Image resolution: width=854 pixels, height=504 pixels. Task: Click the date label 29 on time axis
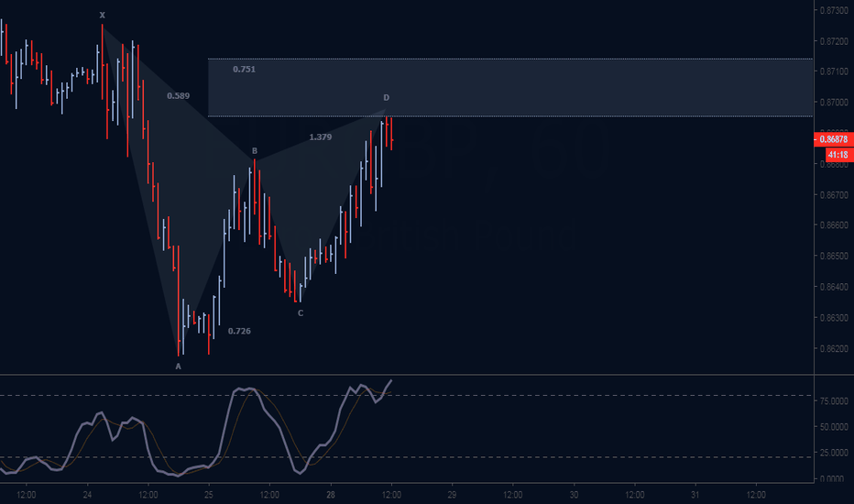(452, 495)
